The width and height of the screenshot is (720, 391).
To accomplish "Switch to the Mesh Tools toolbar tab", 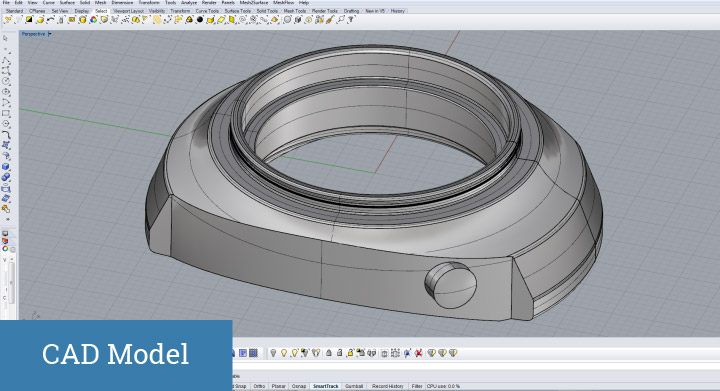I will [x=295, y=11].
